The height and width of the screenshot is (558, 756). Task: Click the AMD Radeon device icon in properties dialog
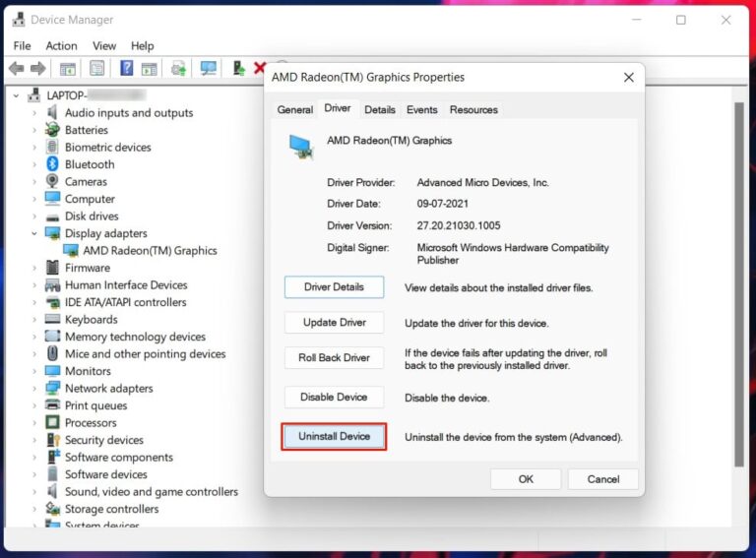pos(301,147)
